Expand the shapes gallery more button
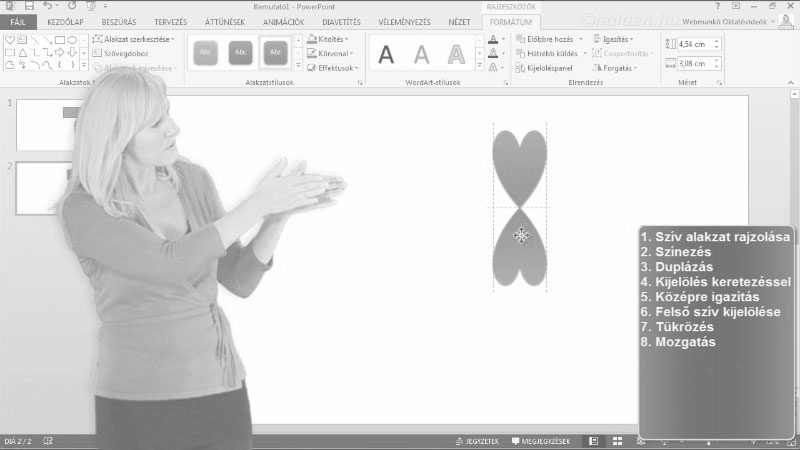 [x=84, y=66]
